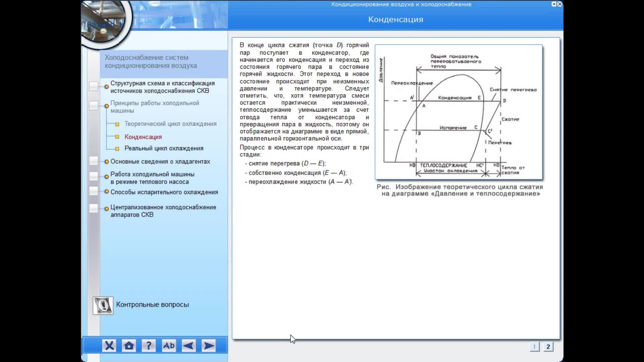Toggle box beside Структурная схема и классификация

point(94,86)
